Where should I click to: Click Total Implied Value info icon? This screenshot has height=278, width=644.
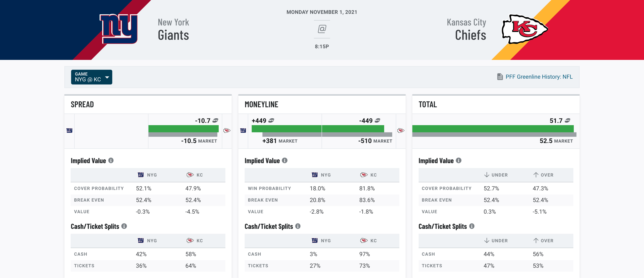click(x=458, y=161)
